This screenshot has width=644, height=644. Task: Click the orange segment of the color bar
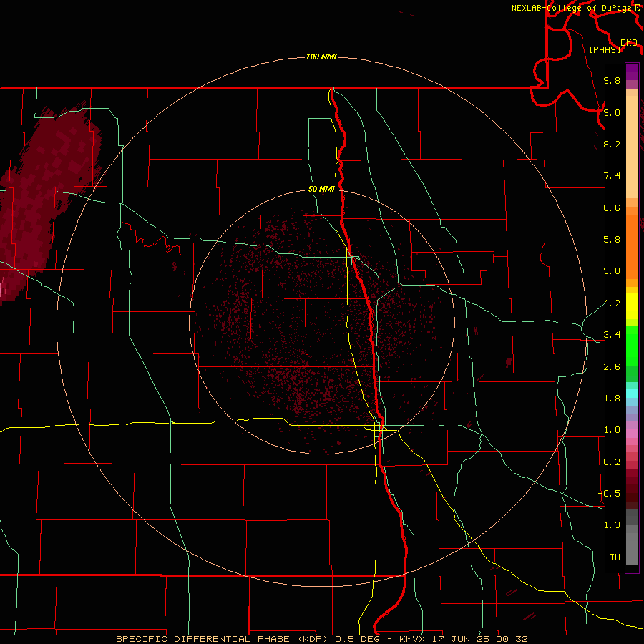pyautogui.click(x=632, y=248)
